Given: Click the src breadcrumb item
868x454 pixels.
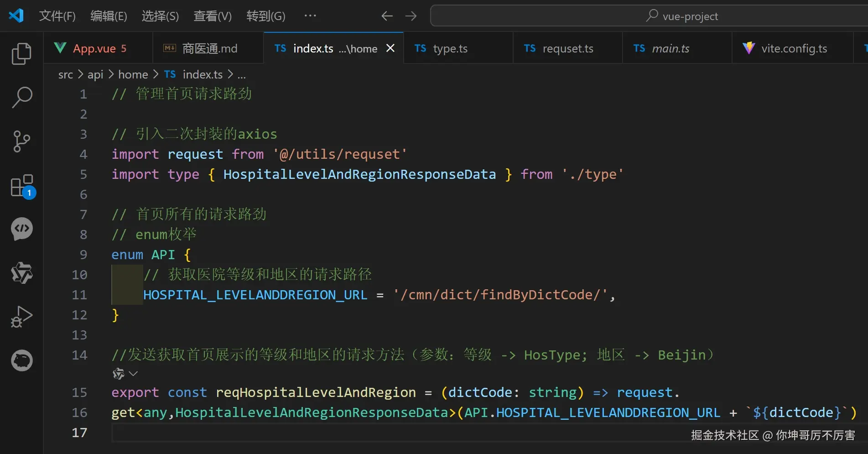Looking at the screenshot, I should click(x=65, y=74).
